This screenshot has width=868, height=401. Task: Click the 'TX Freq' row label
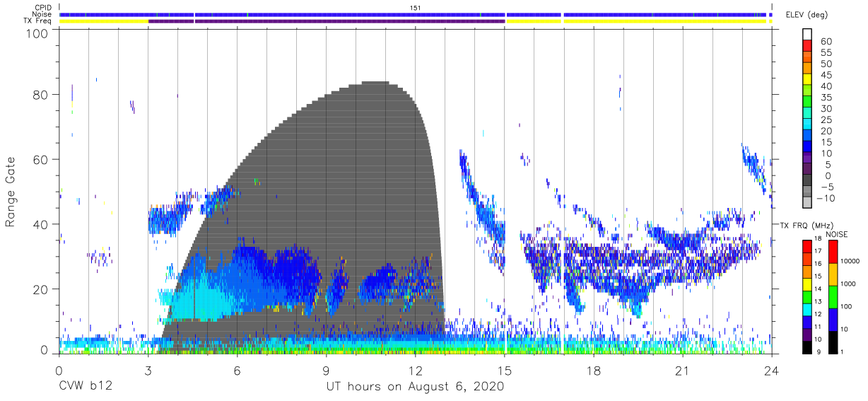[39, 21]
